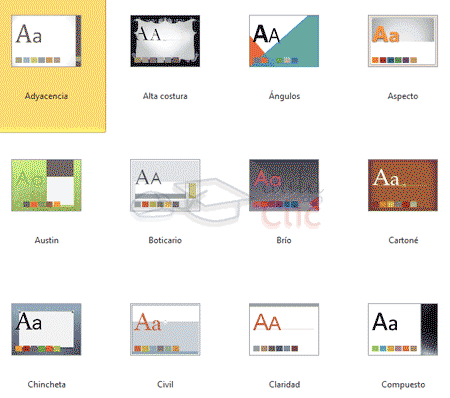
Task: Choose the Civil theme thumbnail
Action: (x=165, y=329)
